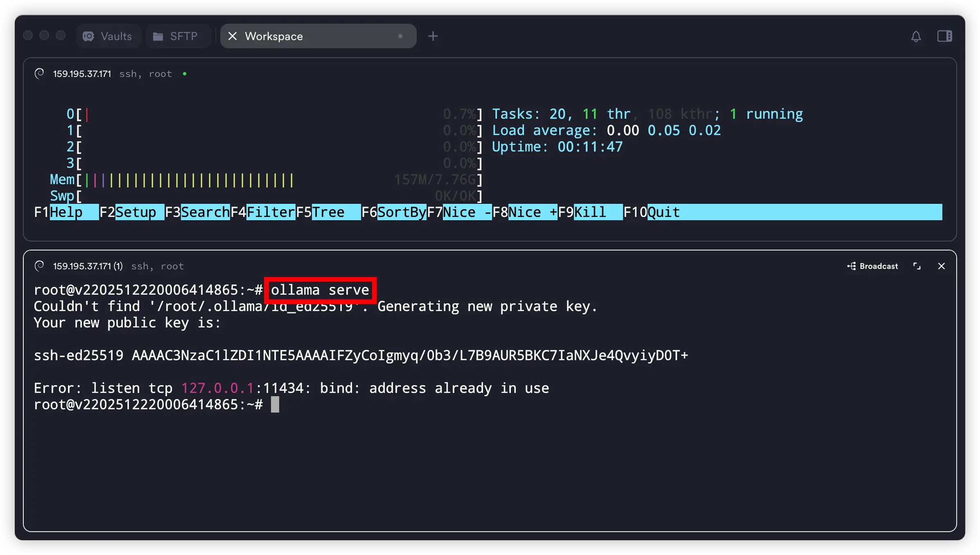980x555 pixels.
Task: Maximize the bottom terminal pane
Action: (917, 266)
